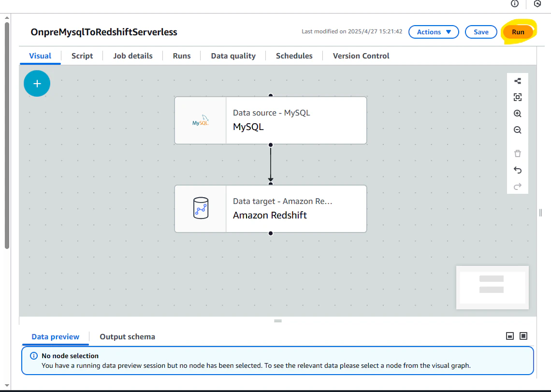Click the left vertical scrollbar thumb
The image size is (551, 392).
(x=7, y=135)
